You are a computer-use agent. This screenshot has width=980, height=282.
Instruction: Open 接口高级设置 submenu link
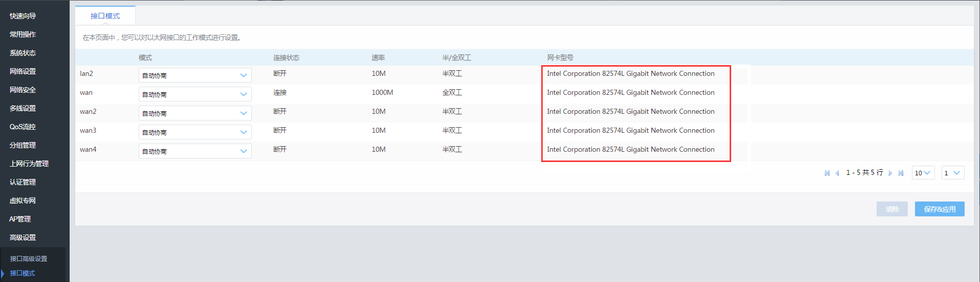29,259
